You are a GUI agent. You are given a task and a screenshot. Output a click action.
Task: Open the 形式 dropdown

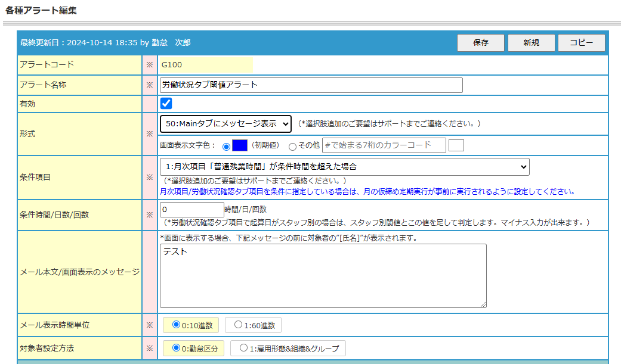(225, 124)
